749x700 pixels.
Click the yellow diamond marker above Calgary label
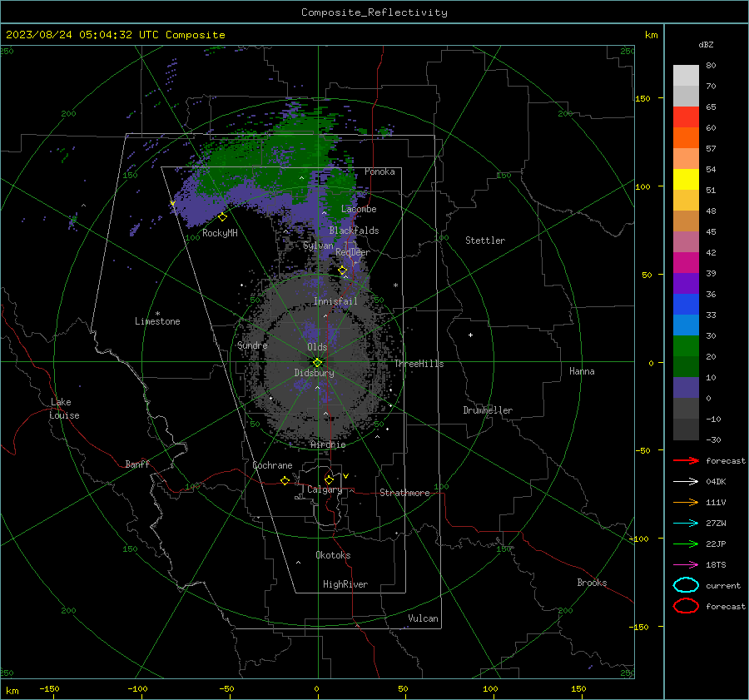click(x=329, y=479)
